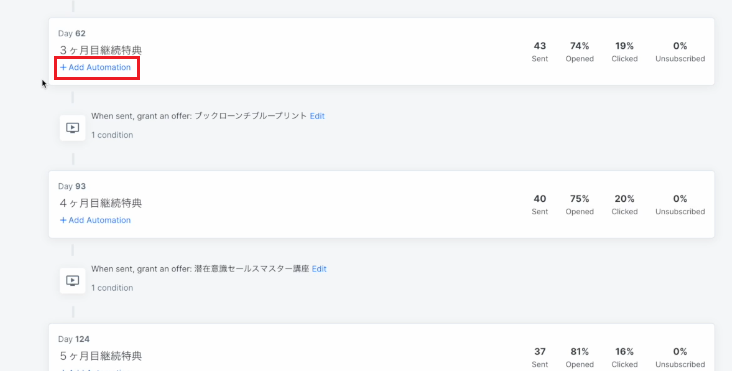
Task: Add an automation to the Day 62 email
Action: pos(95,67)
